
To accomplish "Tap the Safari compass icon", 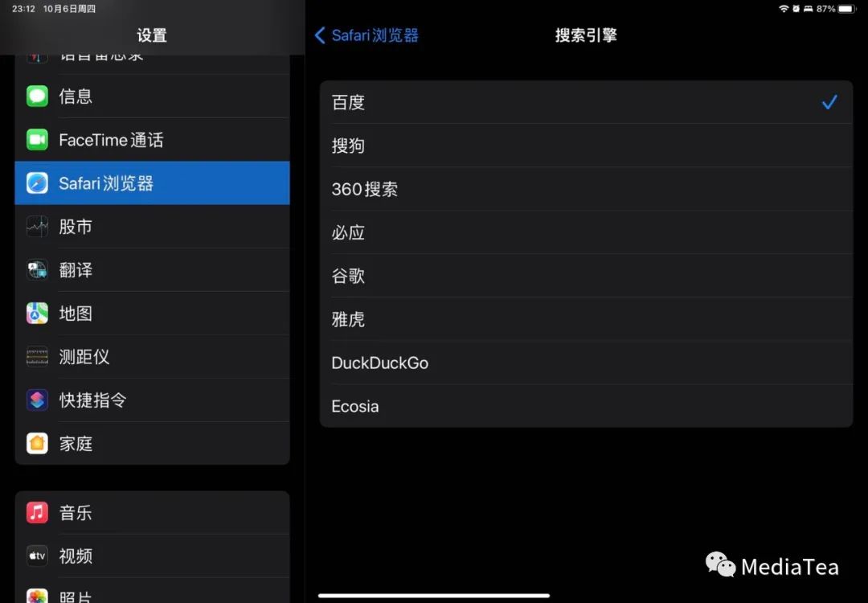I will click(37, 183).
